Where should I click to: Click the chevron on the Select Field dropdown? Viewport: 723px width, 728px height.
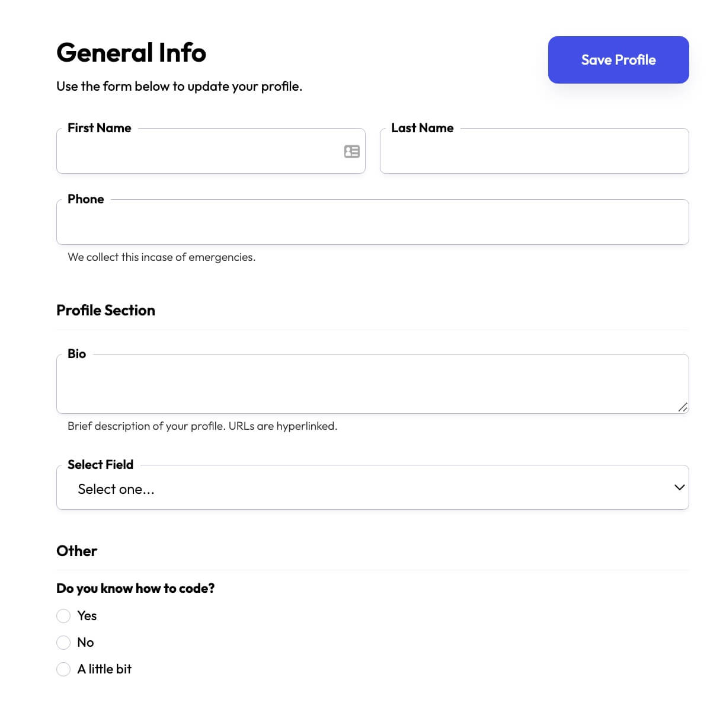point(679,487)
